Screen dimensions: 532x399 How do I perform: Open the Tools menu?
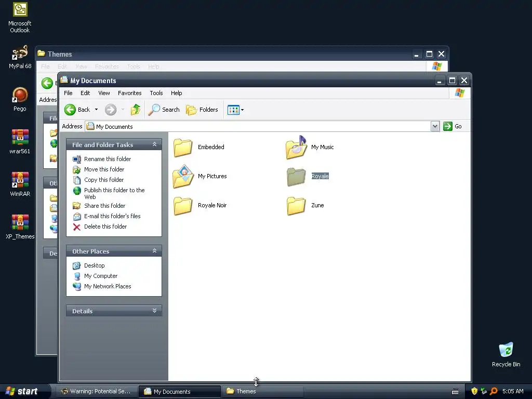pos(156,93)
